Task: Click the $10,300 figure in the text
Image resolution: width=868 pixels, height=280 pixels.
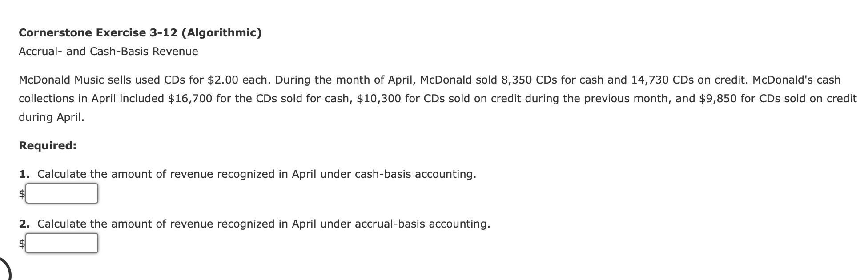Action: click(381, 98)
